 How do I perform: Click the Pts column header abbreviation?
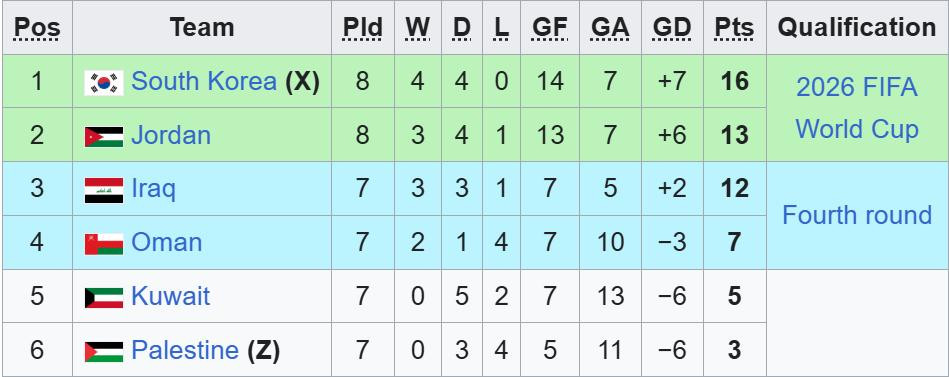pyautogui.click(x=734, y=28)
